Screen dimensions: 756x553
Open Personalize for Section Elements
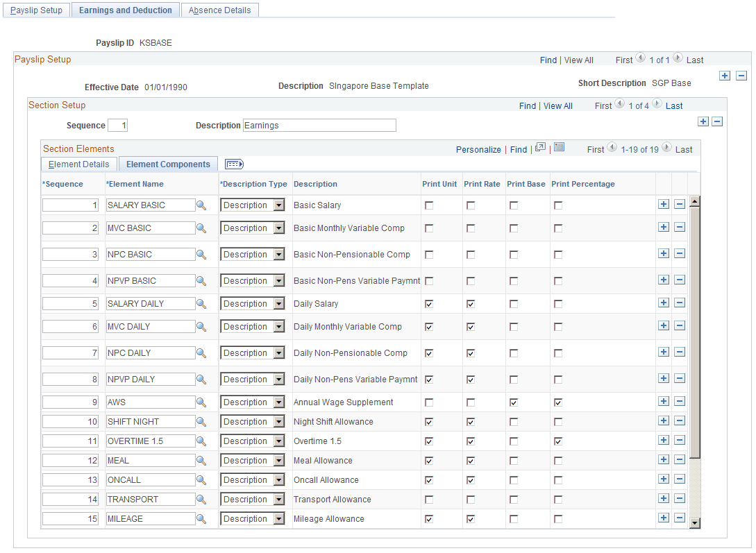(478, 149)
